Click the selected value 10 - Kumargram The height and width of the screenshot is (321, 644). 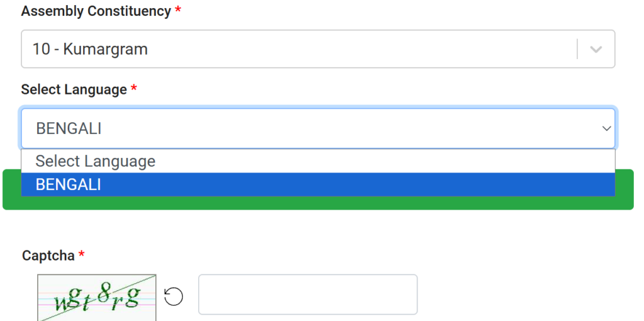pyautogui.click(x=91, y=49)
